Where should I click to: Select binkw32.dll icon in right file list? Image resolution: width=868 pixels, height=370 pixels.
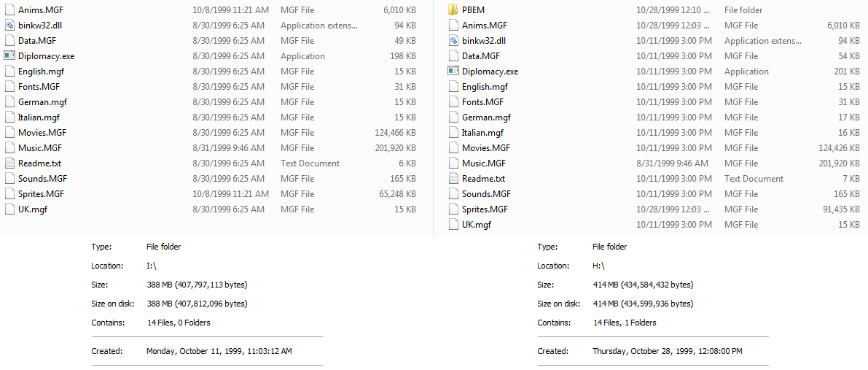pos(453,41)
